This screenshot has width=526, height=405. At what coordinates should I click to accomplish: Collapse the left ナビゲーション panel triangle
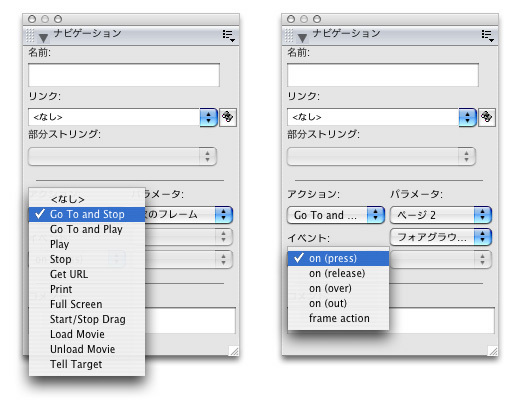point(43,38)
